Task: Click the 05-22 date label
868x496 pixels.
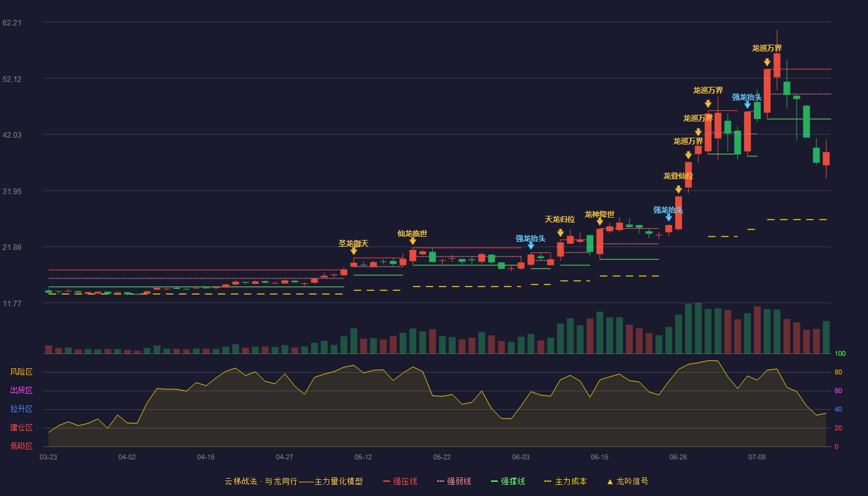Action: pos(442,457)
